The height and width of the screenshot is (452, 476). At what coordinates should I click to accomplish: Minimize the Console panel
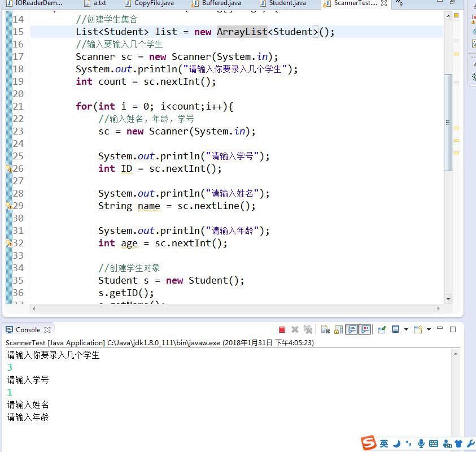(x=440, y=328)
